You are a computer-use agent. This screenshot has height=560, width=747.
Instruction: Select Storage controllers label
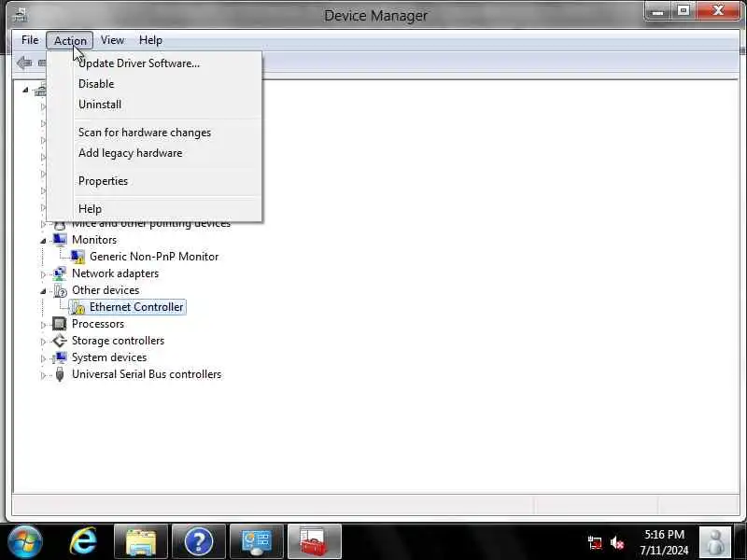tap(119, 341)
